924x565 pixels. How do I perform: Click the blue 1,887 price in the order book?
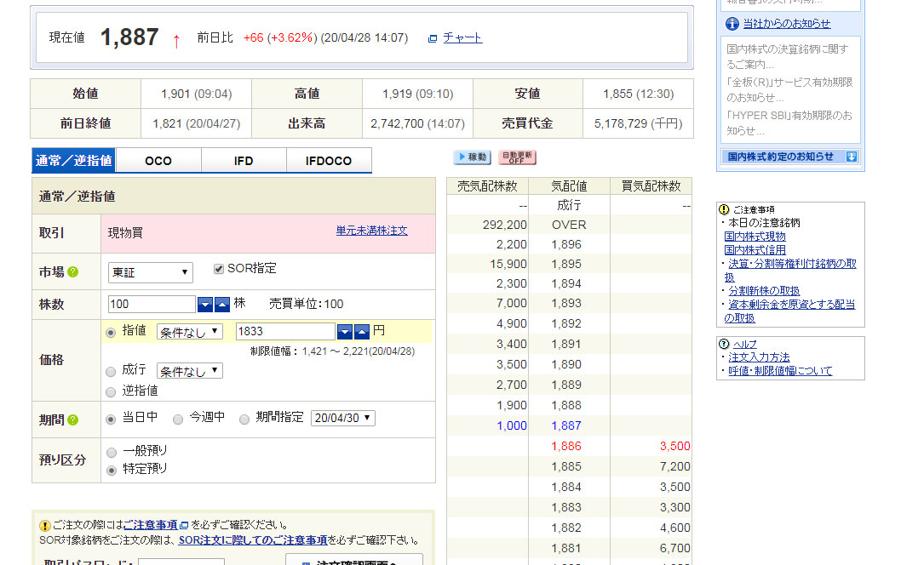pyautogui.click(x=566, y=425)
